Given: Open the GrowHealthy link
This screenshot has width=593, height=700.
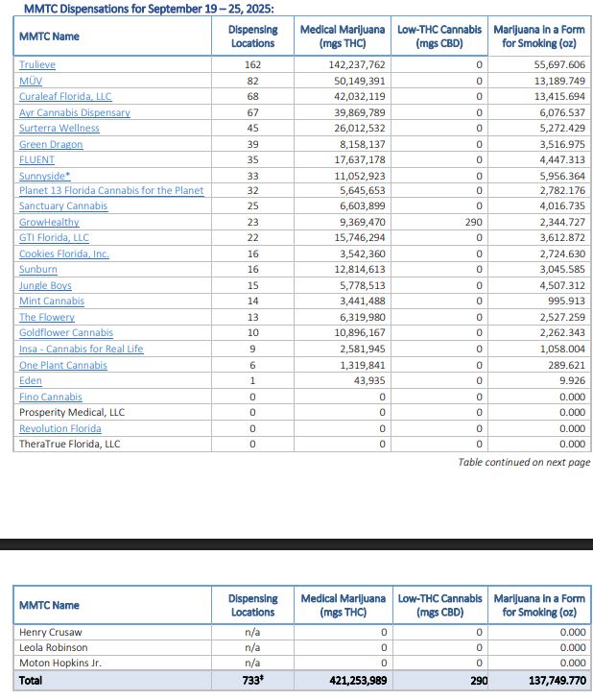Looking at the screenshot, I should tap(49, 223).
